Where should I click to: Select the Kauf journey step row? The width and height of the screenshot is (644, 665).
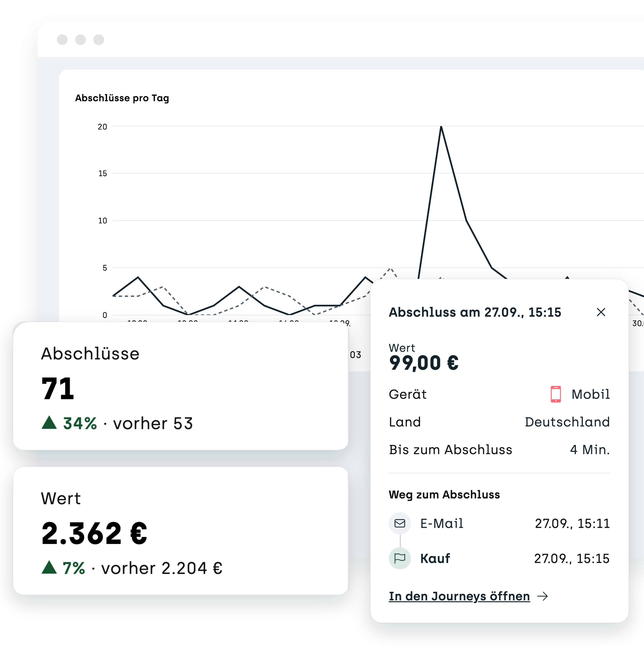(499, 558)
